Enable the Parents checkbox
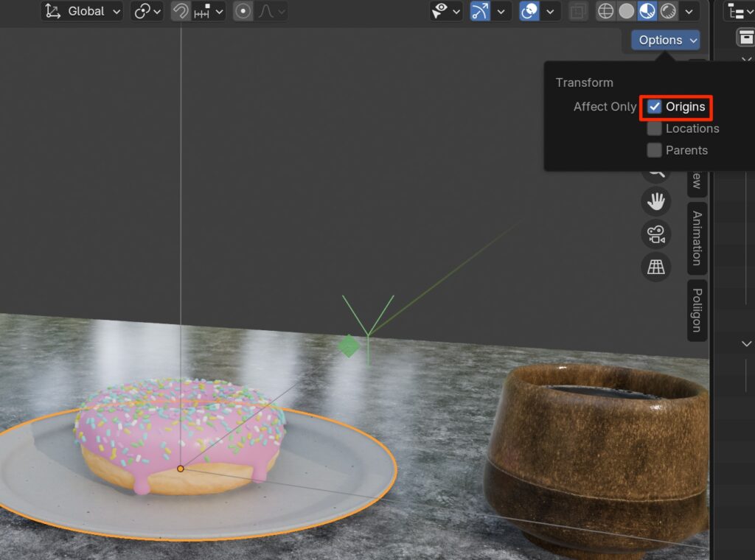 pos(654,150)
